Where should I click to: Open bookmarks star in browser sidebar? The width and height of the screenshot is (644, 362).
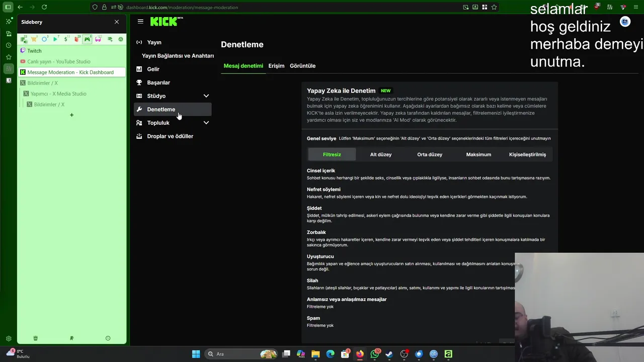tap(9, 57)
